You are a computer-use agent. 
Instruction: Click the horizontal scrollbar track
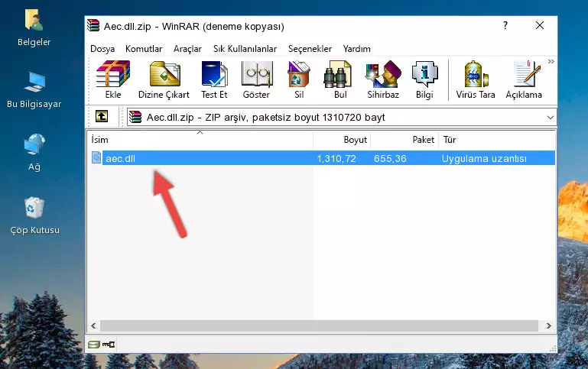(319, 325)
